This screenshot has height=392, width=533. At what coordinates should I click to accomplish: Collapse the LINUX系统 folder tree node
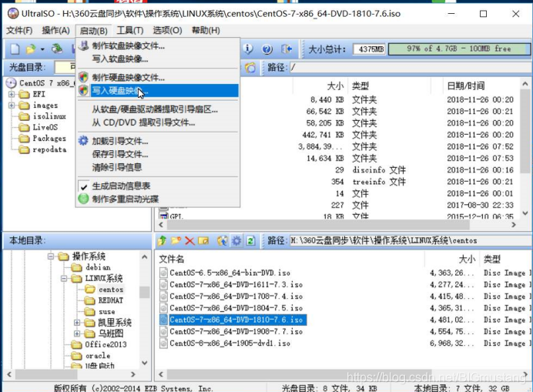pyautogui.click(x=64, y=279)
